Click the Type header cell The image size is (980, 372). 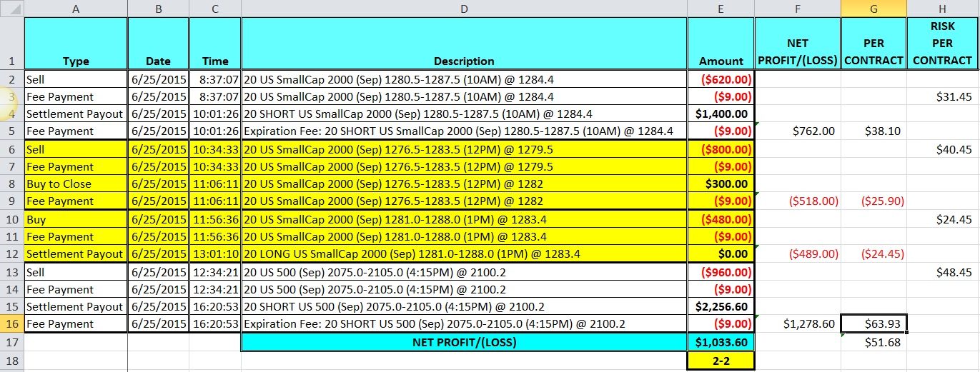[76, 43]
